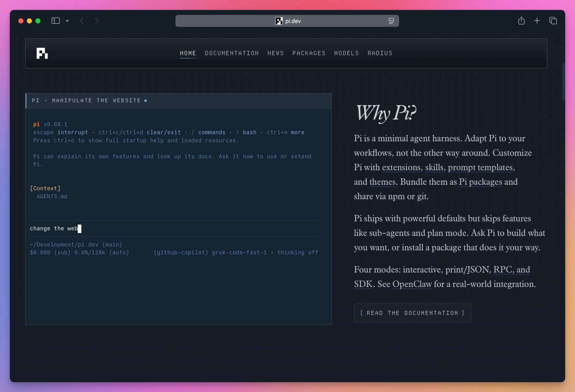Click '~/Development/pi.dev (main)' path text

(x=76, y=244)
